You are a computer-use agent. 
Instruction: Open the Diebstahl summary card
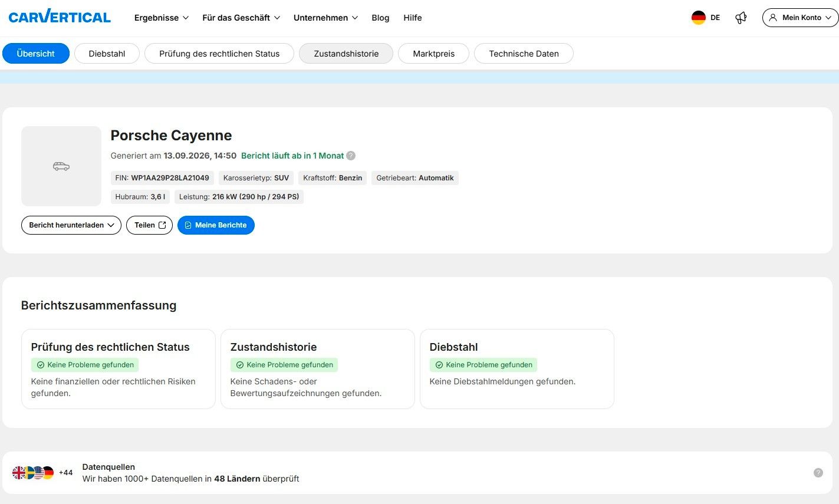pyautogui.click(x=517, y=369)
